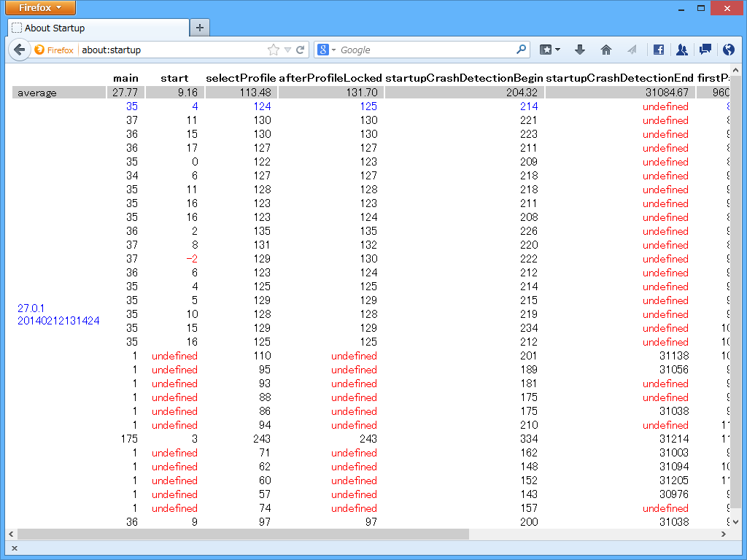Open the chat bubbles icon
747x560 pixels.
(705, 50)
